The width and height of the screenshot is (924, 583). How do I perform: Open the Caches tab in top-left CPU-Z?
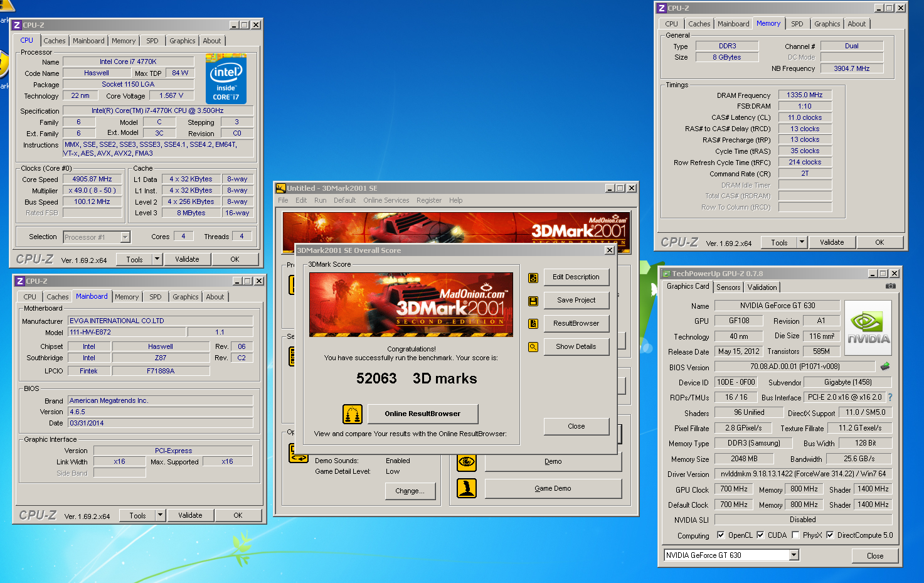[55, 41]
